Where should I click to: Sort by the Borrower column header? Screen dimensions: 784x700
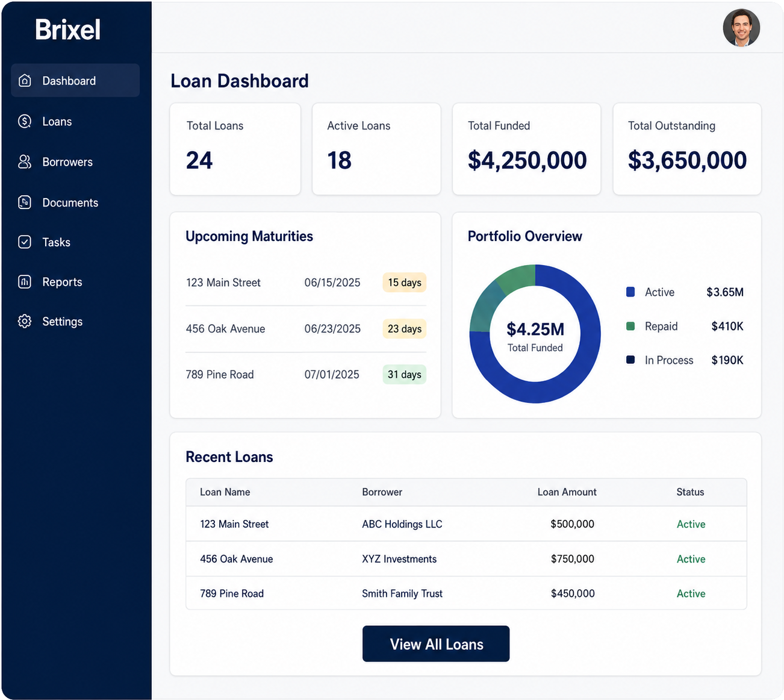click(382, 492)
